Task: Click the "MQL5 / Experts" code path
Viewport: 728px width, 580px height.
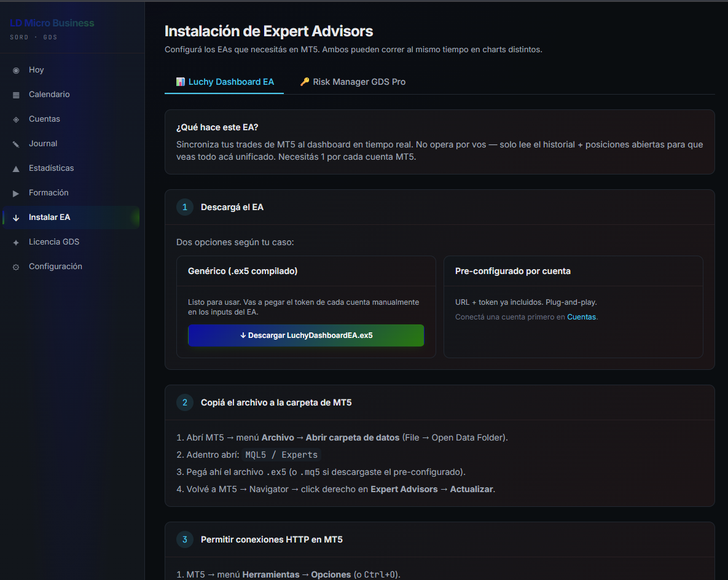Action: point(281,455)
